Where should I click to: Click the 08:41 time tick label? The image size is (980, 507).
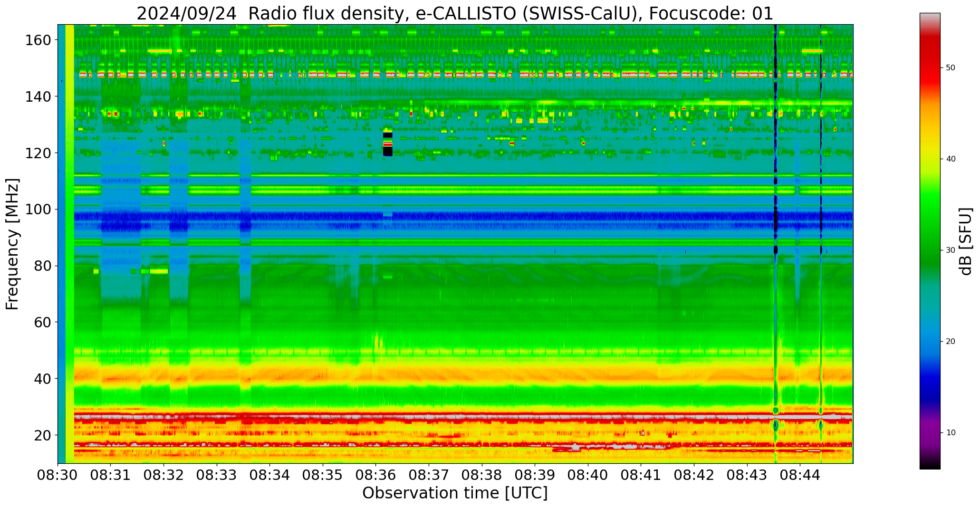point(641,476)
